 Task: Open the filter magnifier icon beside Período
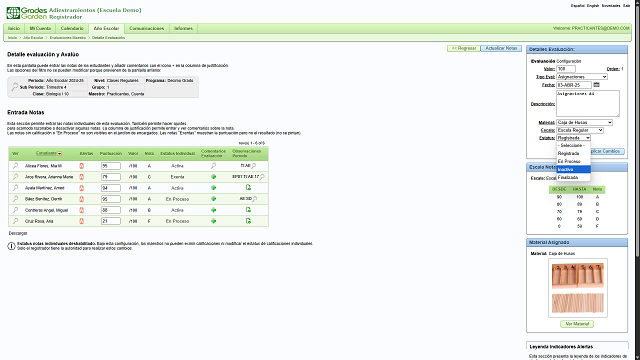tap(15, 87)
